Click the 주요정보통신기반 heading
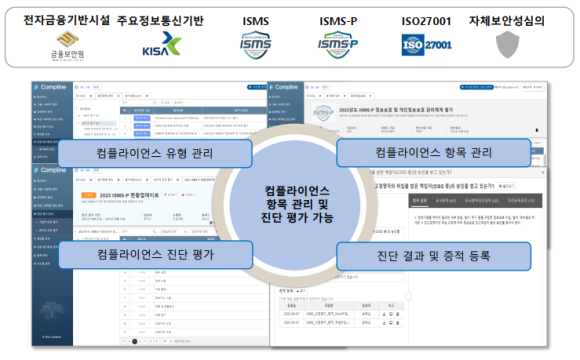580x360 pixels. point(160,20)
